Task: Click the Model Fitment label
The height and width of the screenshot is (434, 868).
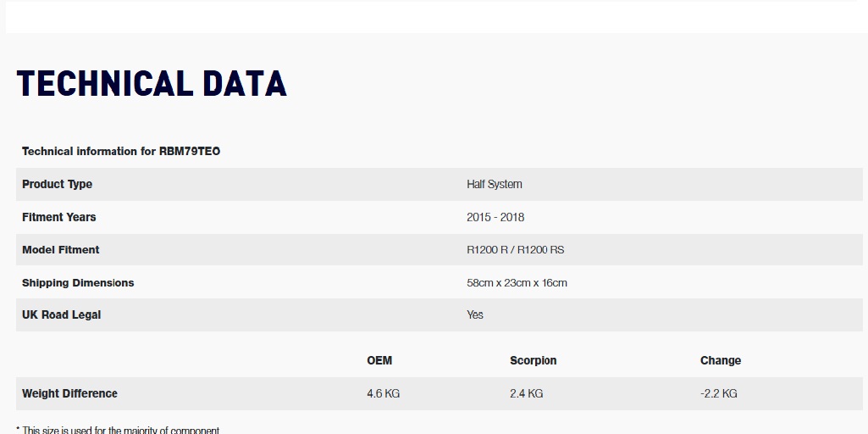Action: pyautogui.click(x=61, y=250)
